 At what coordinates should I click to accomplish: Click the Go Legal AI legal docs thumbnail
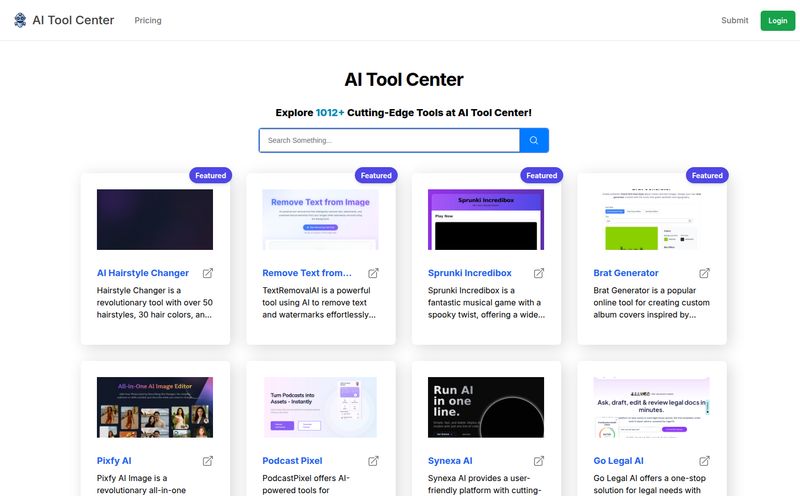click(652, 407)
